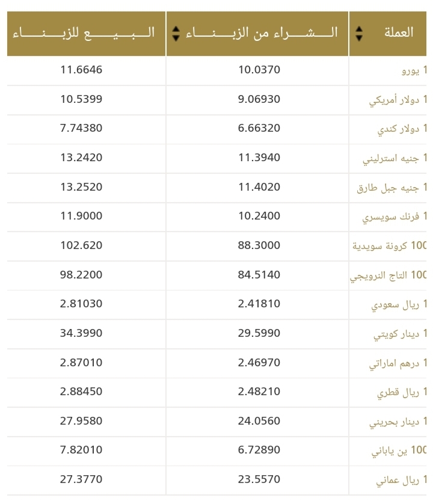Click the sort arrows beside العملة header
433x504 pixels.
coord(359,33)
